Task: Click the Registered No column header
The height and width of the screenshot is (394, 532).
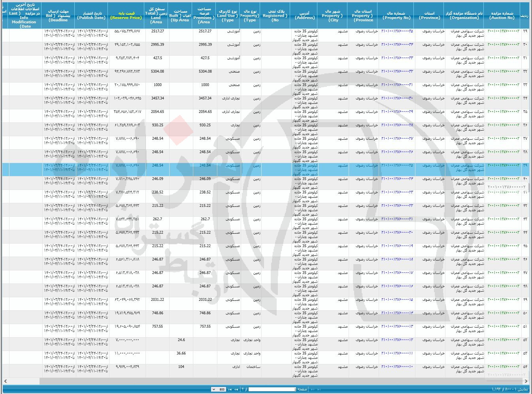Action: tap(275, 15)
